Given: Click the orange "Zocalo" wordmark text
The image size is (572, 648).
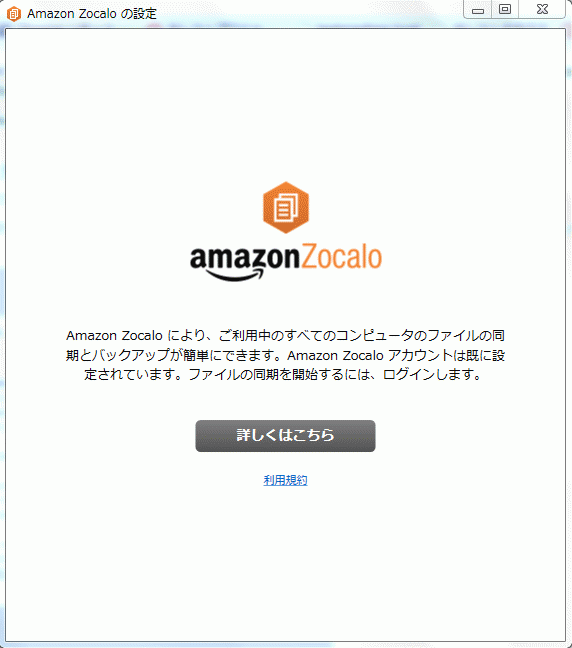Looking at the screenshot, I should tap(341, 257).
